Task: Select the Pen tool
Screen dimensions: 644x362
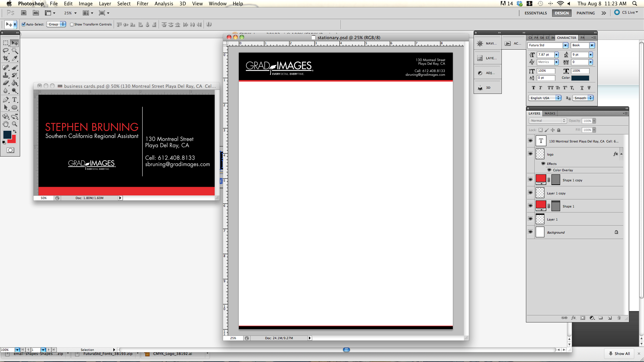Action: [x=6, y=100]
